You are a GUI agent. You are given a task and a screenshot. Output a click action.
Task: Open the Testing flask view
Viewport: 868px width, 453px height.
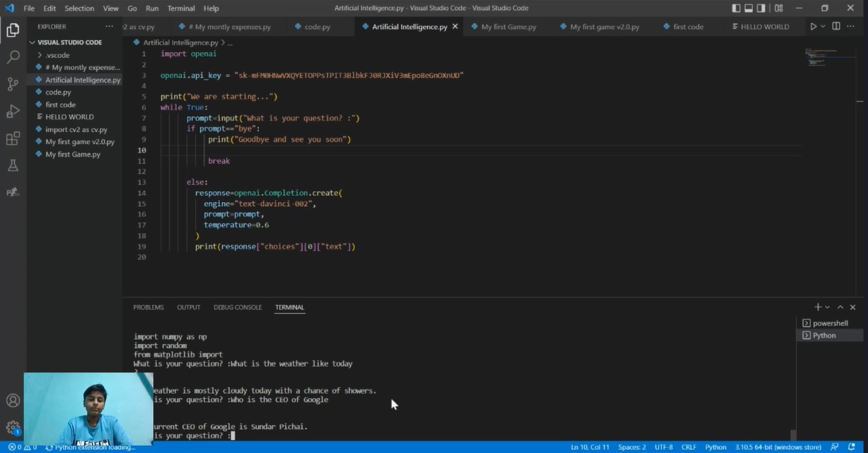tap(13, 165)
